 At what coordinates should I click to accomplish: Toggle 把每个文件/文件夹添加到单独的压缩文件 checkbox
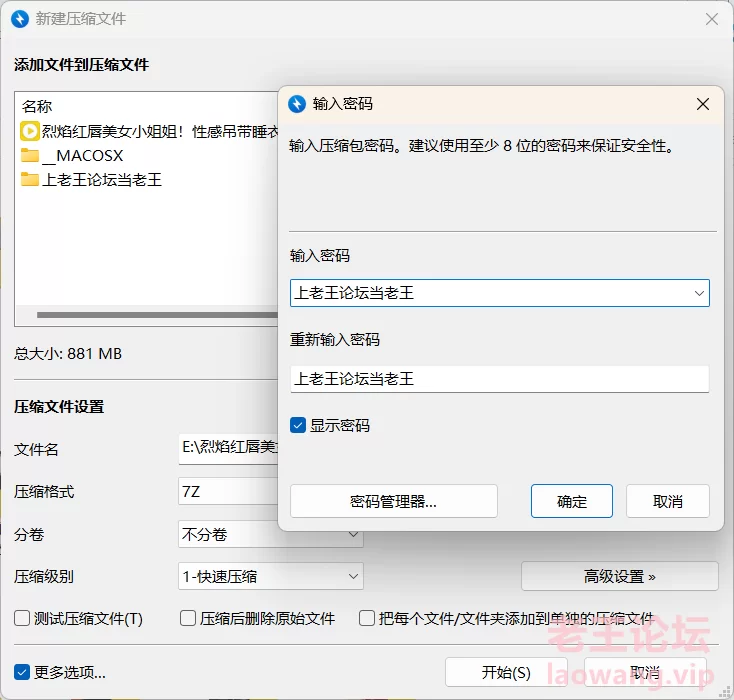[x=367, y=618]
